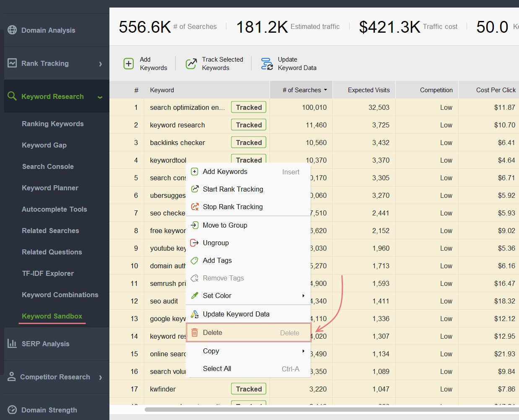The image size is (519, 420).
Task: Open Competitor Research via its sidebar icon
Action: (12, 377)
